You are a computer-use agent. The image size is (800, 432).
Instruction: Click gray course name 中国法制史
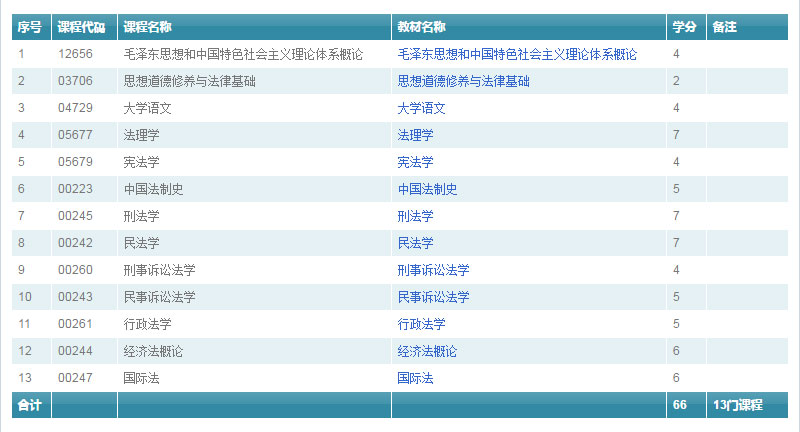(153, 189)
